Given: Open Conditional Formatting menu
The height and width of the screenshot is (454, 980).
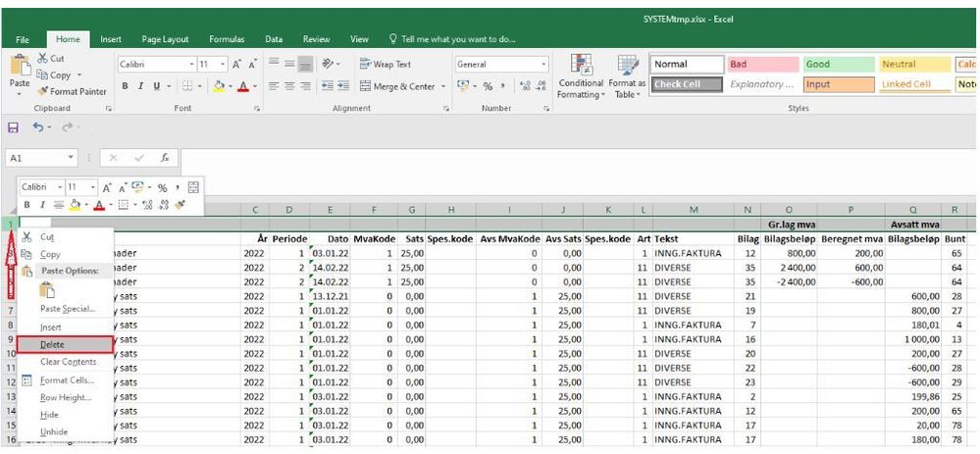Looking at the screenshot, I should tap(582, 76).
